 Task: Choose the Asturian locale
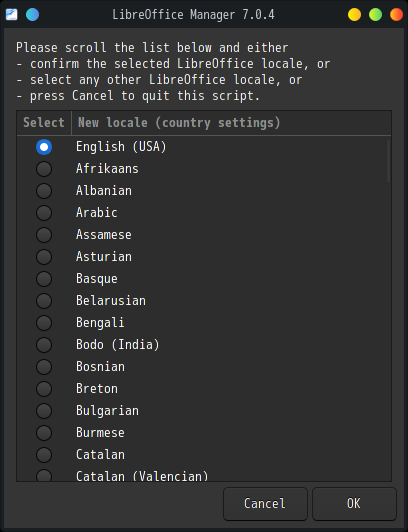click(44, 257)
